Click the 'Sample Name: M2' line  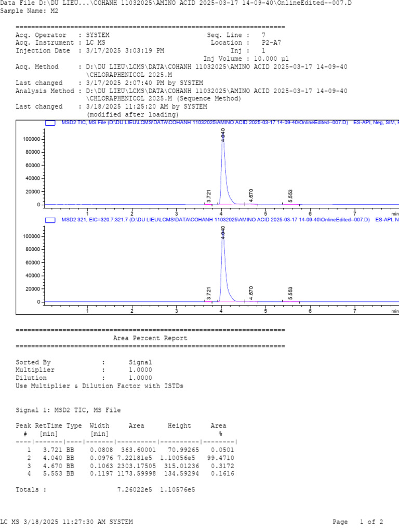pyautogui.click(x=29, y=11)
